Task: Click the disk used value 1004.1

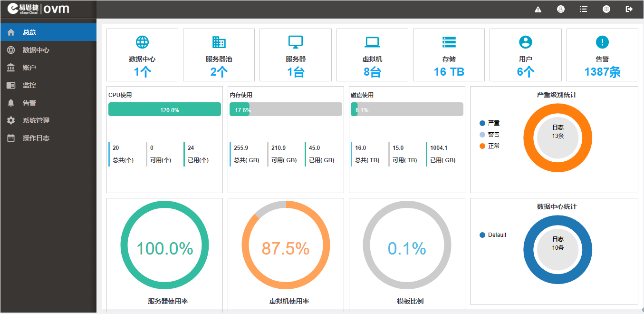Action: pos(439,148)
